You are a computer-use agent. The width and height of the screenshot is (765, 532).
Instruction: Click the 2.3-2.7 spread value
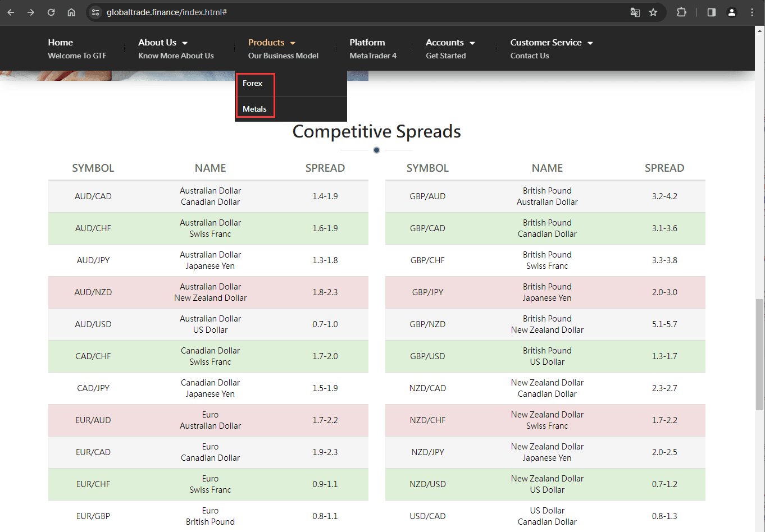coord(664,388)
